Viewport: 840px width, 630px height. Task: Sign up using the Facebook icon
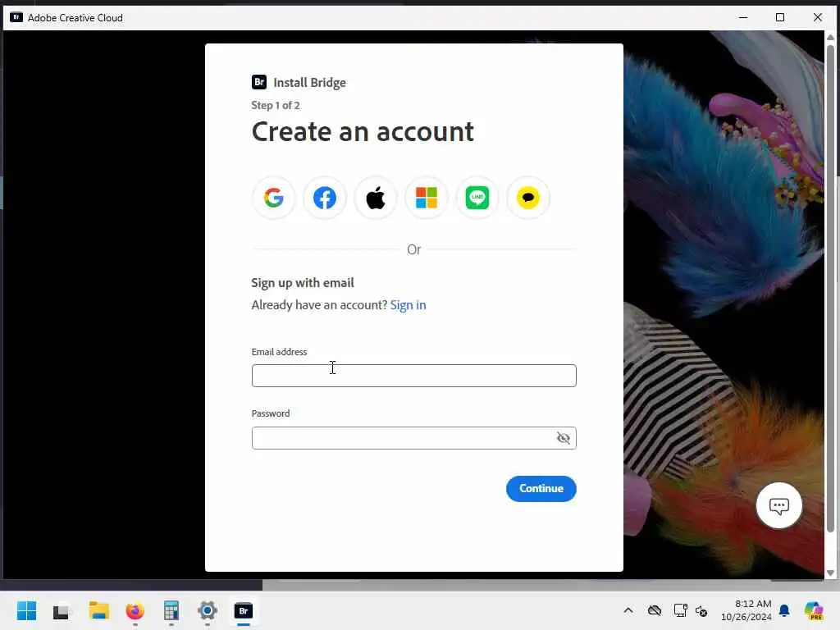[x=325, y=198]
